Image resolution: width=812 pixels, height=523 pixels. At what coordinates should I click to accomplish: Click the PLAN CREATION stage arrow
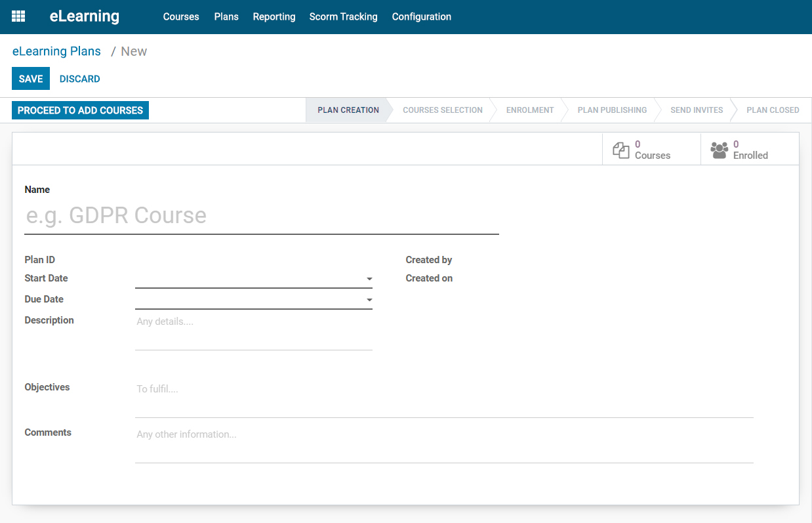click(x=348, y=110)
